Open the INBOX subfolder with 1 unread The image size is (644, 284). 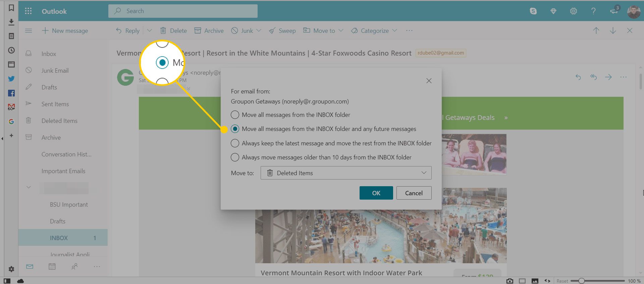63,238
